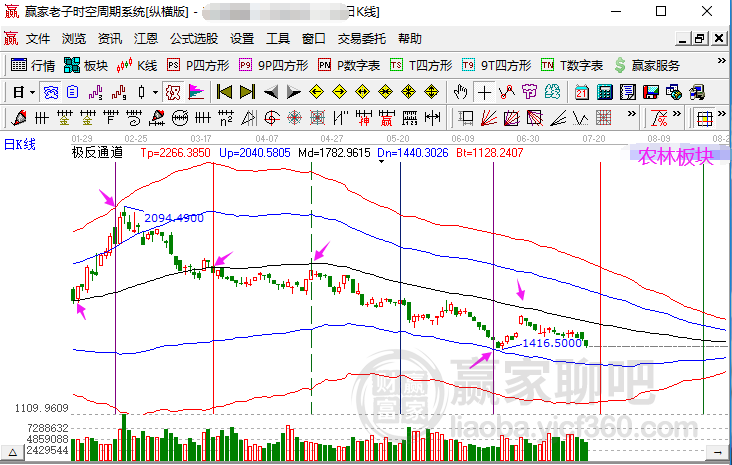Screen dimensions: 732x465
Task: Jump to the last bar
Action: 247,92
